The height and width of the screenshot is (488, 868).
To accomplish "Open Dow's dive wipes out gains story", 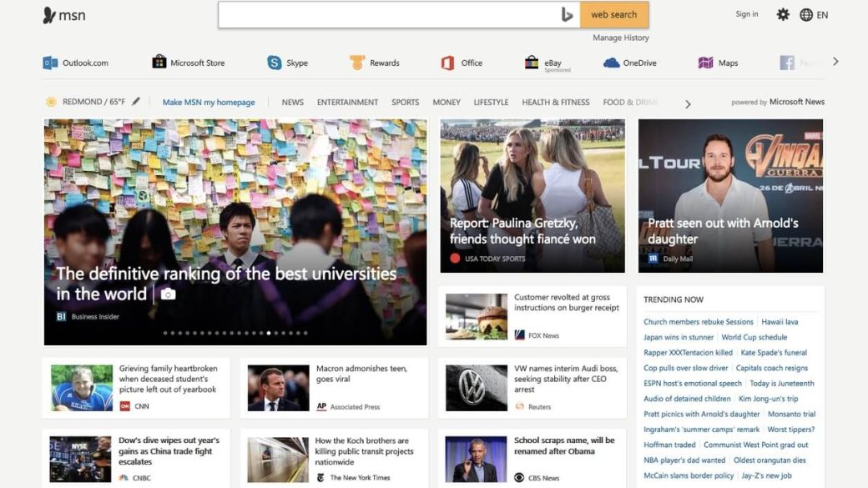I will [136, 459].
